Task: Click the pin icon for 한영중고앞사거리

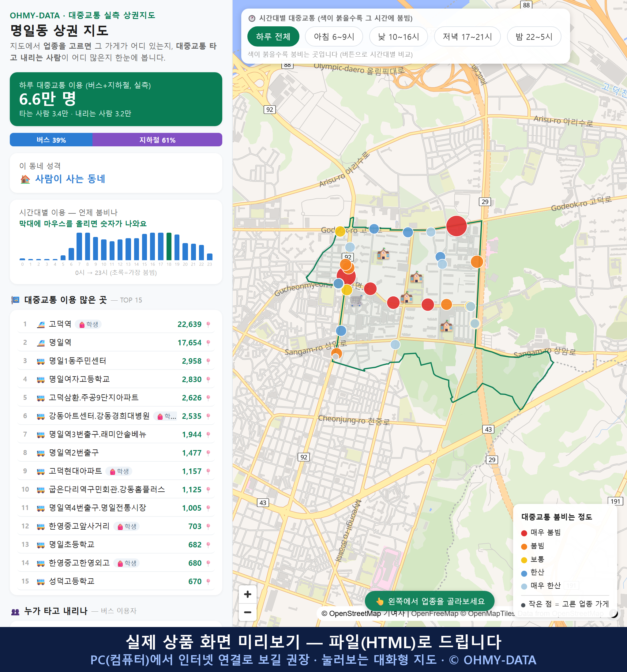Action: pyautogui.click(x=208, y=526)
